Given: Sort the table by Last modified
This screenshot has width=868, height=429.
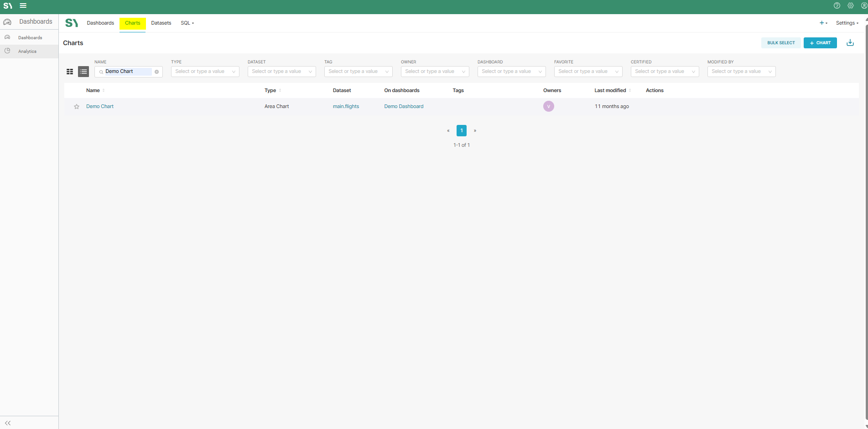Looking at the screenshot, I should tap(610, 90).
